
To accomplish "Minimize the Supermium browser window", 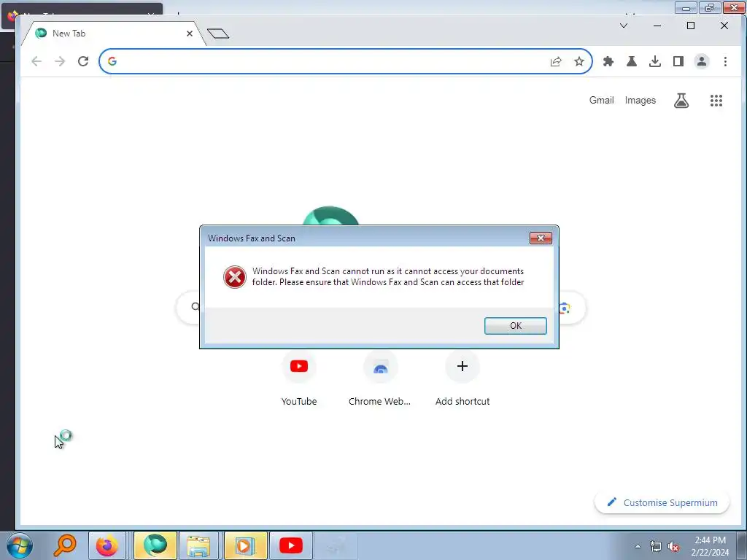I will [657, 26].
